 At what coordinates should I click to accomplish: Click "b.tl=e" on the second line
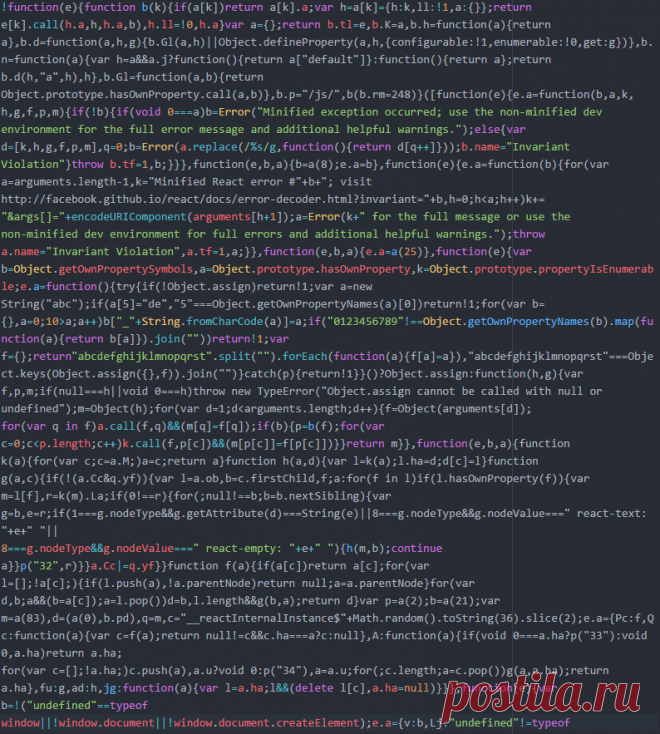pos(346,25)
